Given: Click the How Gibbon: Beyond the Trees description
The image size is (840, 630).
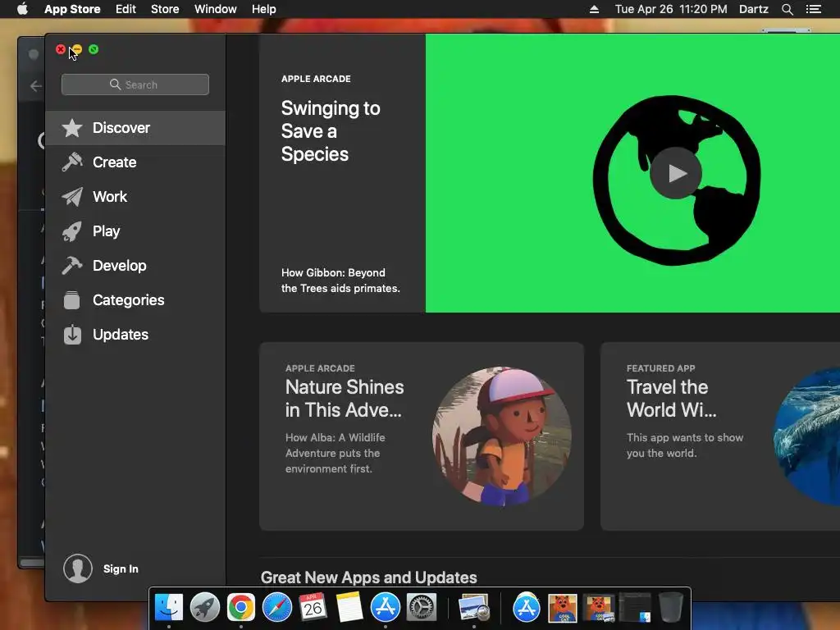Looking at the screenshot, I should (x=340, y=281).
